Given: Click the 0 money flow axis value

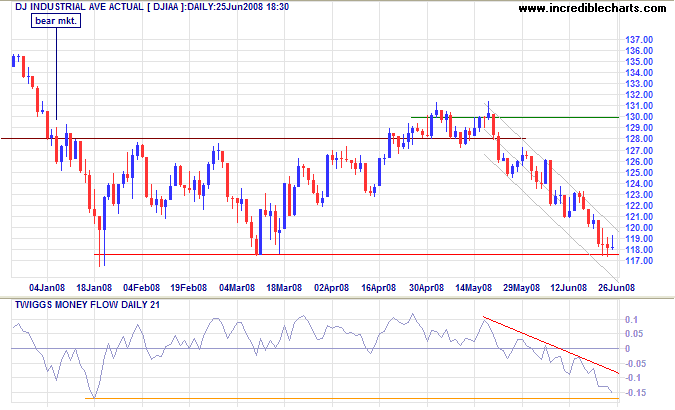Looking at the screenshot, I should click(627, 349).
